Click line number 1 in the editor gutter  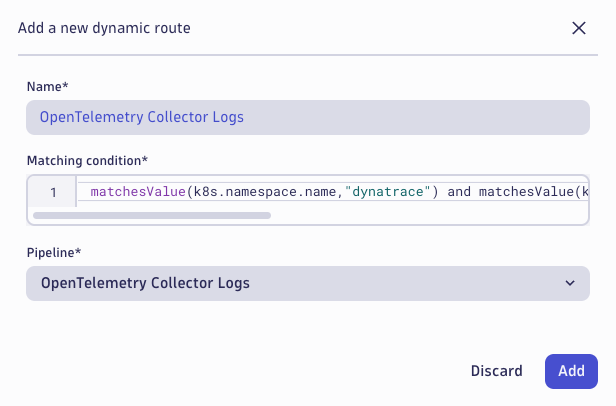coord(53,192)
